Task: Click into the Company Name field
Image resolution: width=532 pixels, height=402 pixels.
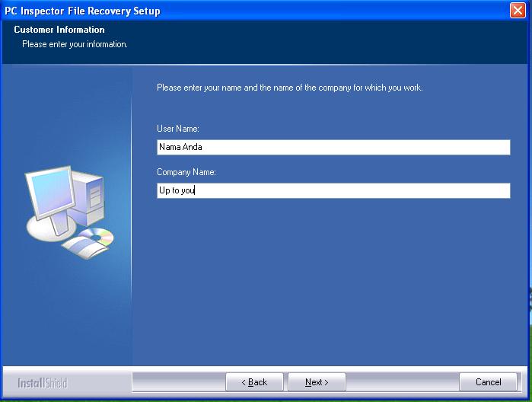Action: (333, 190)
